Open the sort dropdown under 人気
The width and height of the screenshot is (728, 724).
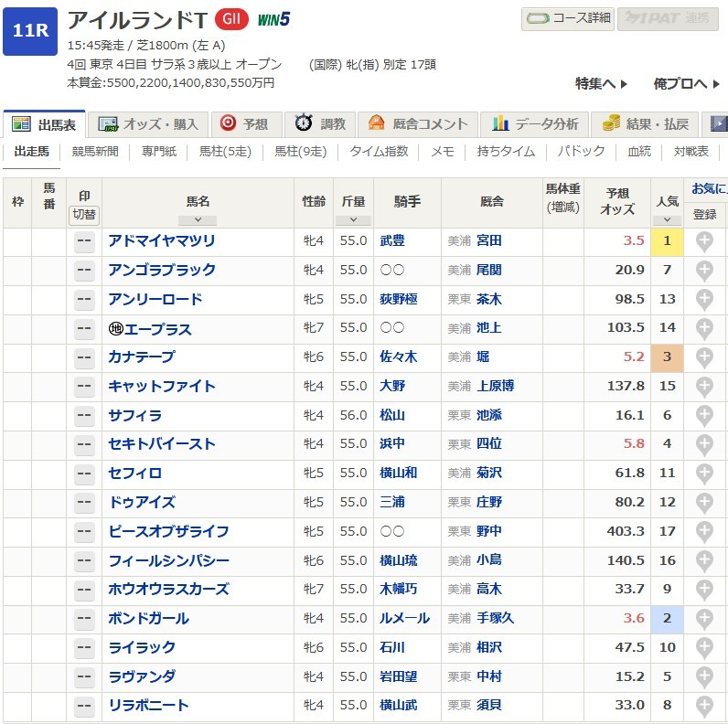point(667,220)
